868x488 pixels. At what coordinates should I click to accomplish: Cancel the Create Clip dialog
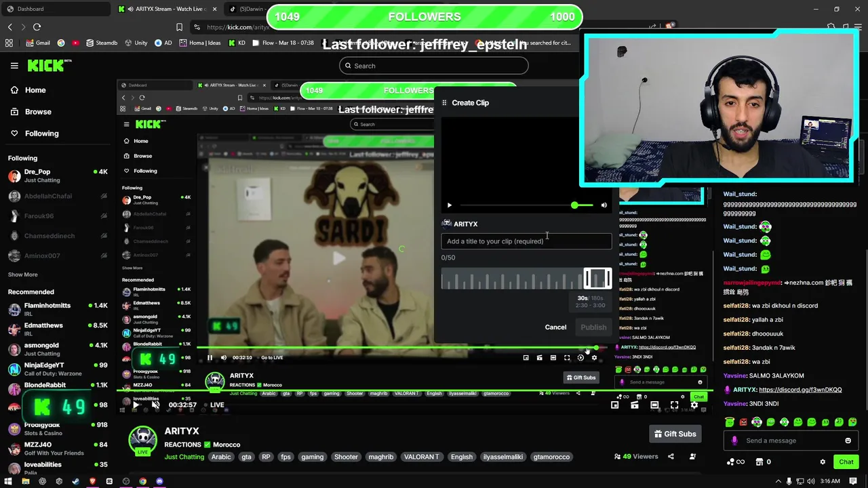pos(555,327)
